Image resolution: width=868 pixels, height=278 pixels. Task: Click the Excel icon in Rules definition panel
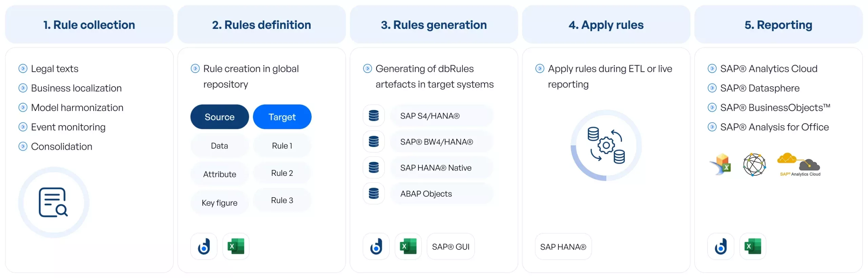[236, 246]
